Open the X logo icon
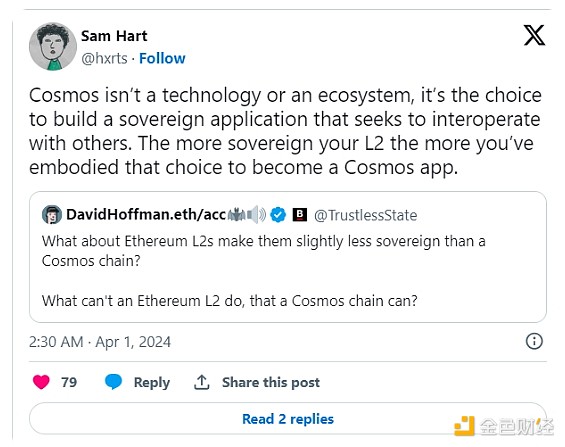This screenshot has height=447, width=565. coord(534,35)
